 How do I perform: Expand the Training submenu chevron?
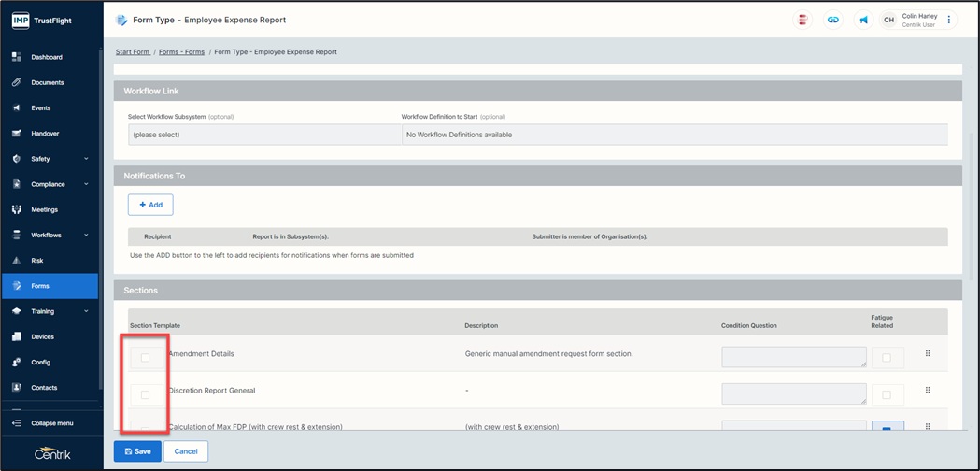86,311
